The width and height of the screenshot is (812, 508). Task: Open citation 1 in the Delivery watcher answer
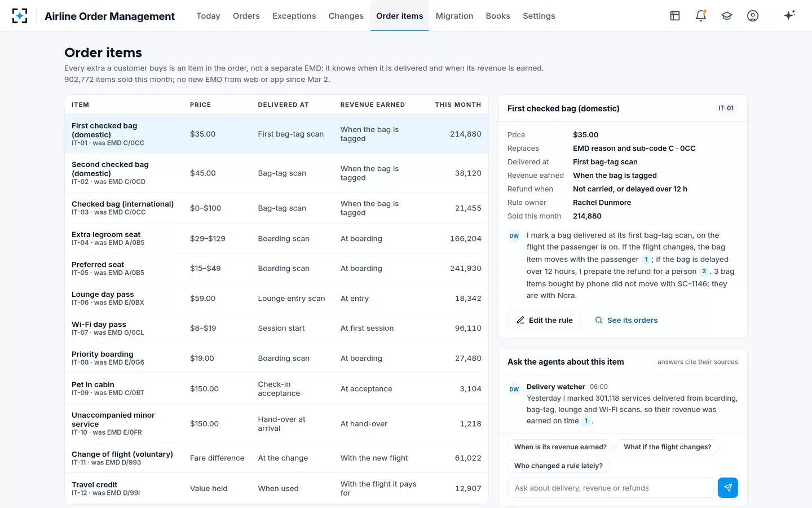pyautogui.click(x=586, y=421)
